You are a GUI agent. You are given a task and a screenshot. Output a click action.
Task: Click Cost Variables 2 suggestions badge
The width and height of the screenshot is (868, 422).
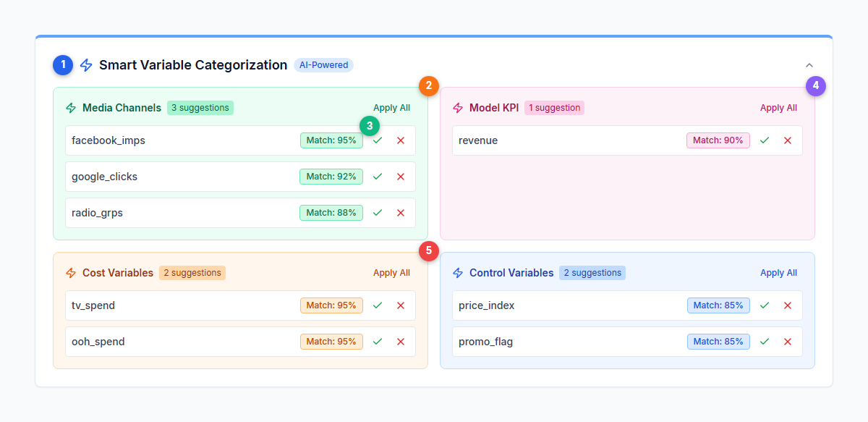tap(192, 273)
